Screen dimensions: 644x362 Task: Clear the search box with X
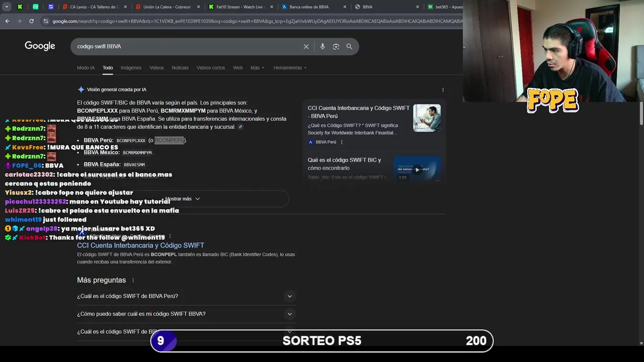tap(306, 46)
